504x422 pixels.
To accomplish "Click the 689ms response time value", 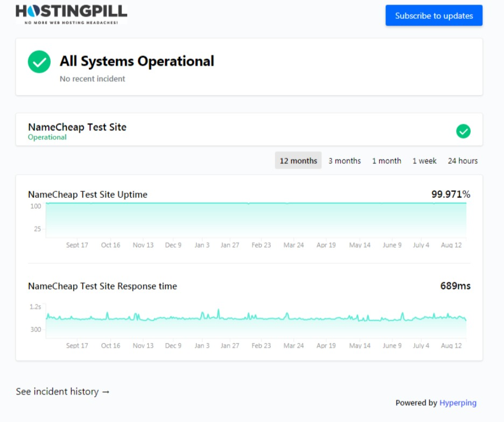I will (455, 286).
